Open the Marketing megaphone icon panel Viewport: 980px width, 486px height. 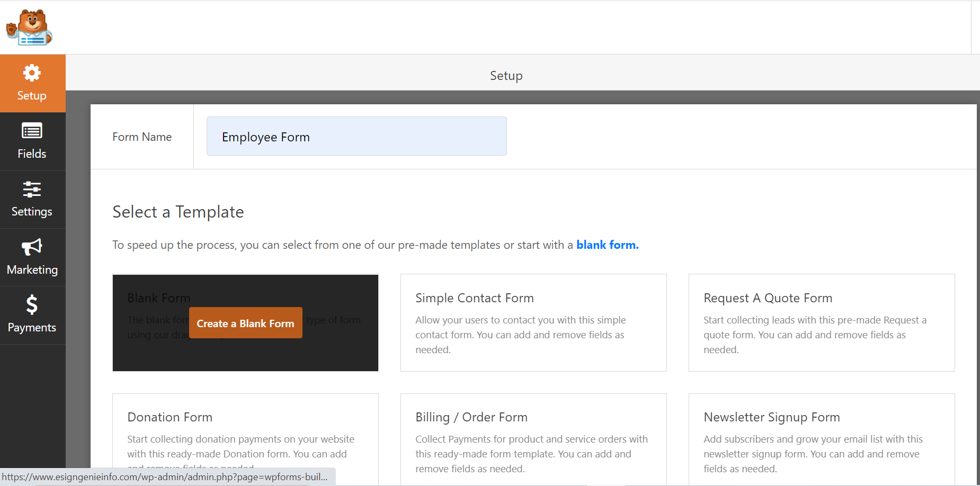[x=32, y=247]
